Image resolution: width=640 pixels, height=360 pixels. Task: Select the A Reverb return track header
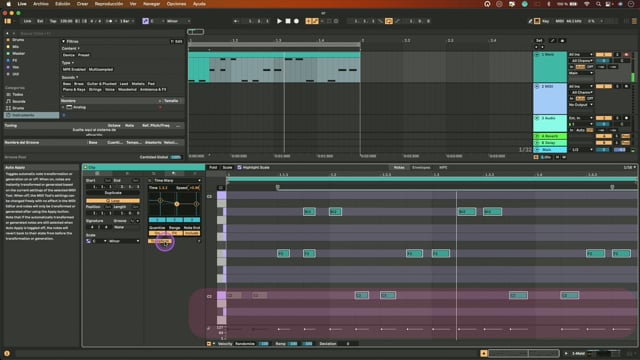tap(550, 136)
